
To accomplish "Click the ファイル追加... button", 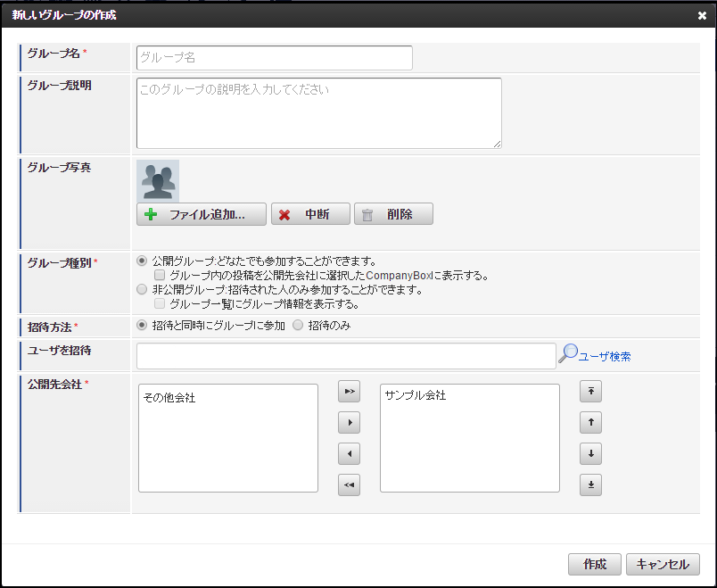I will 202,214.
